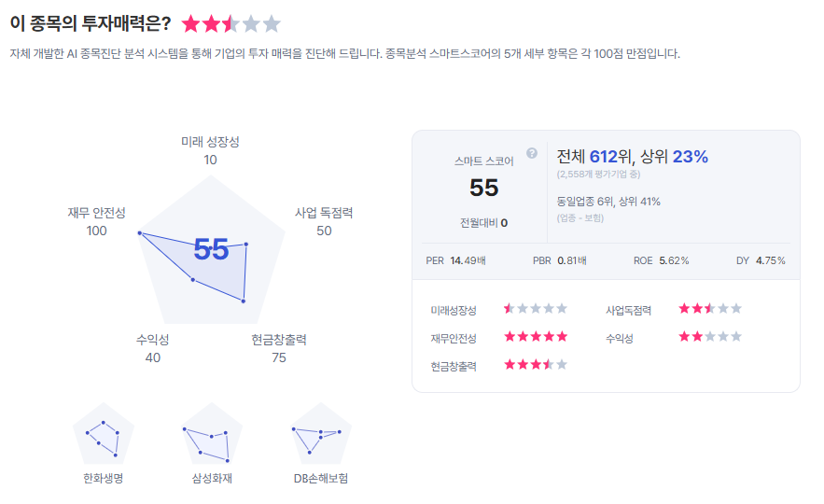Click the smart score help question icon
The image size is (824, 504).
(x=532, y=153)
